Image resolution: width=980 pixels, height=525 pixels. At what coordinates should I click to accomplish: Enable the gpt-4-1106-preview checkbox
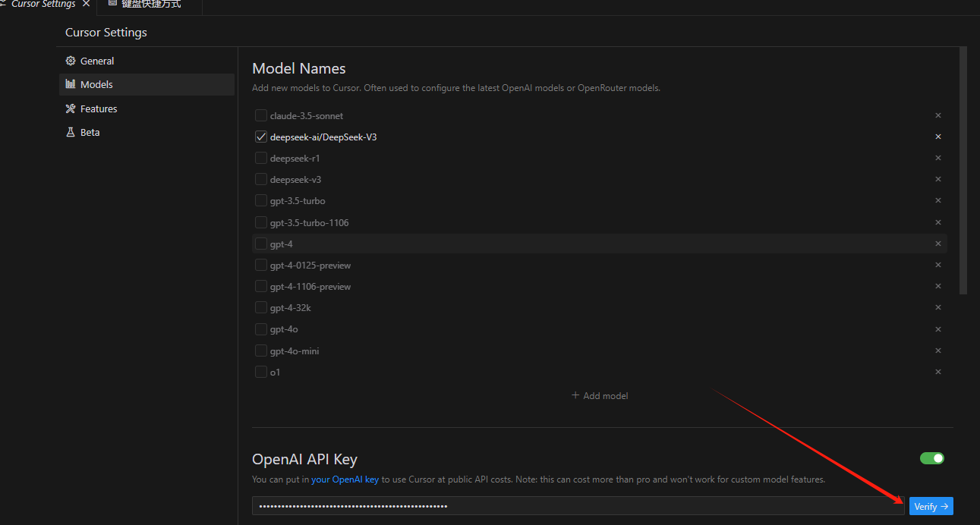click(261, 287)
